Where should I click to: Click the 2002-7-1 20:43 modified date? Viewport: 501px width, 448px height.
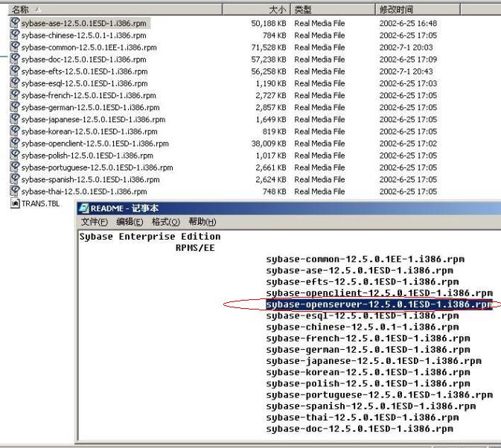pos(406,71)
